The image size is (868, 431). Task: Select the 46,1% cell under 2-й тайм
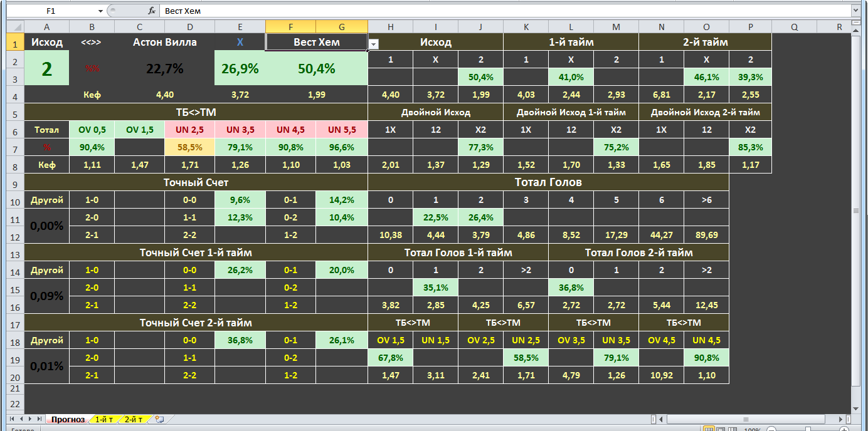point(707,77)
